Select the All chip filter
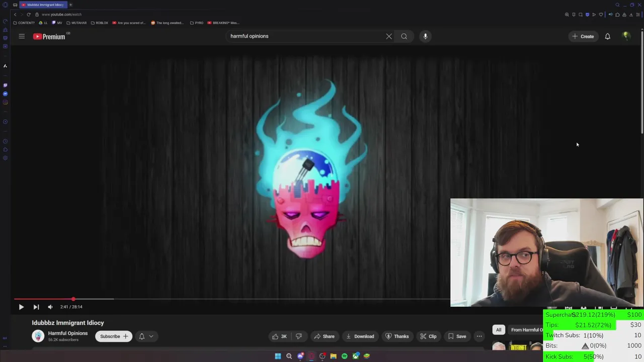Viewport: 644px width, 362px height. coord(499,330)
